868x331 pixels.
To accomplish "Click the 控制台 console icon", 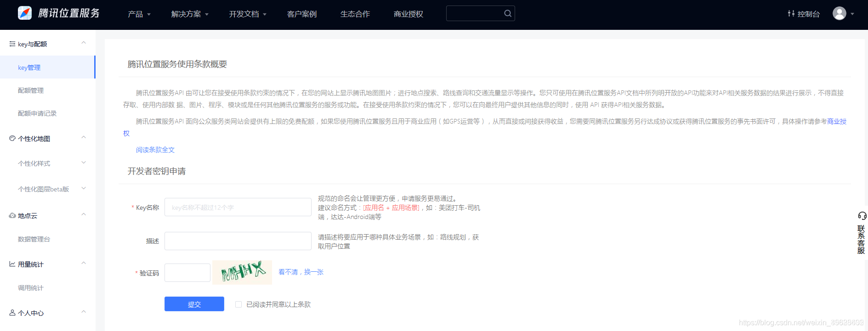I will pos(791,14).
